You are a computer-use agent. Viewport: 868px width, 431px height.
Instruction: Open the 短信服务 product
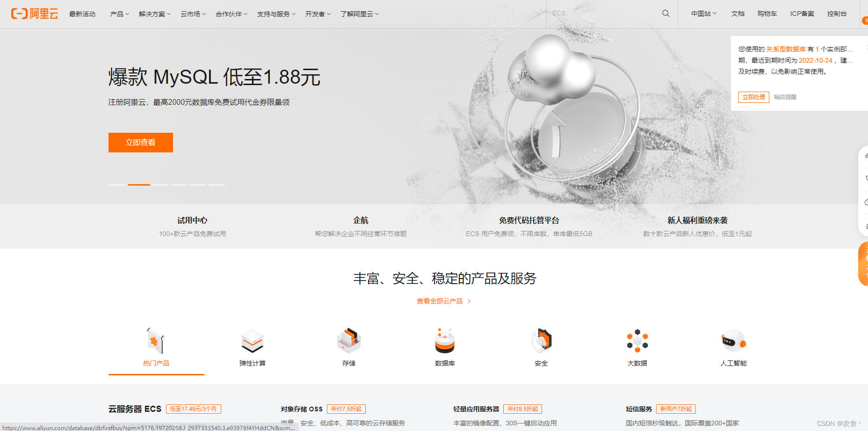(639, 409)
